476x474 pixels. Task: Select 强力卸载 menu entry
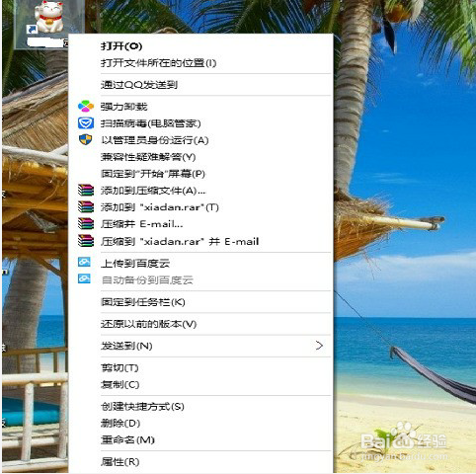click(123, 107)
